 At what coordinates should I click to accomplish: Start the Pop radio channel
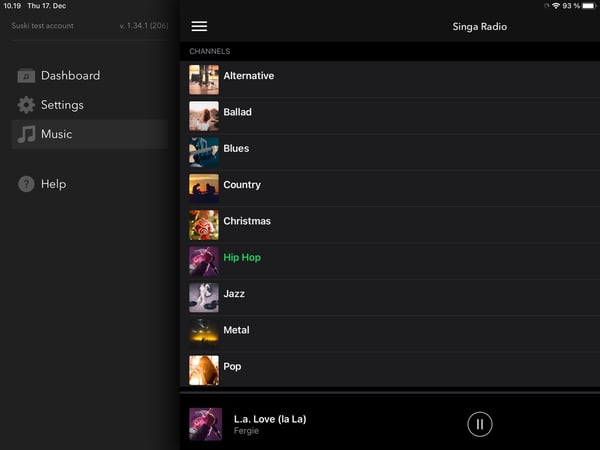point(232,367)
